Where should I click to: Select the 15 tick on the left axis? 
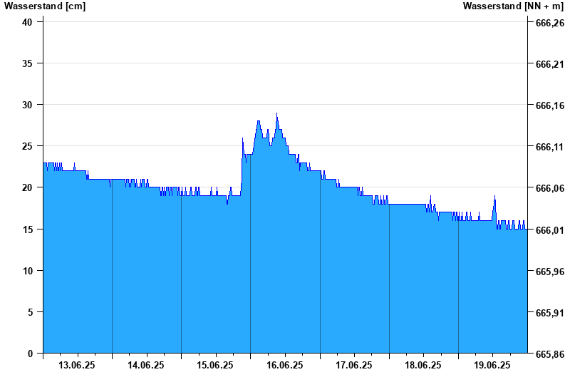coord(28,229)
